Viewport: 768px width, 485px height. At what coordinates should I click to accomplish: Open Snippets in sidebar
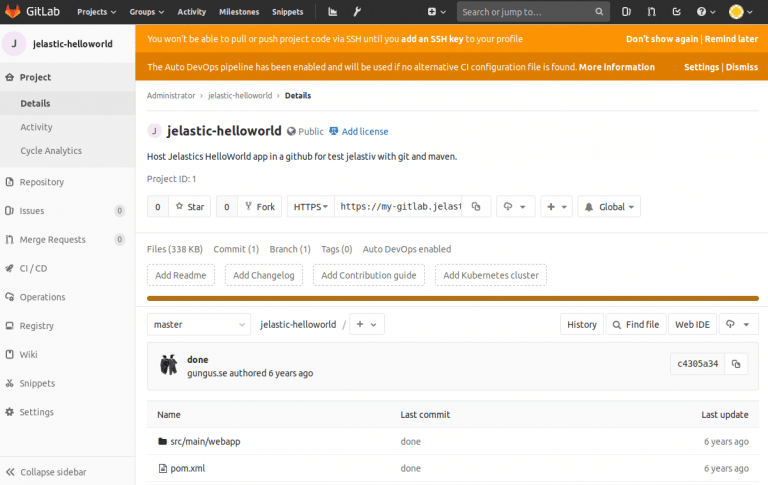click(x=68, y=383)
